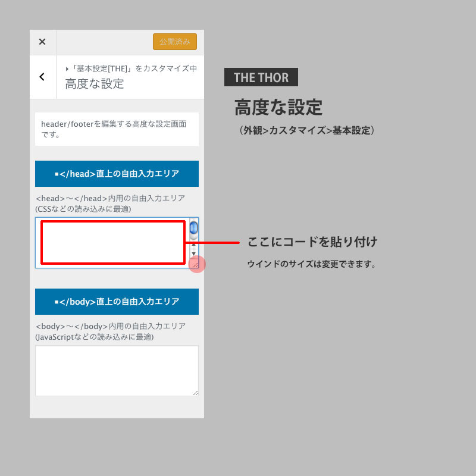The image size is (476, 476).
Task: Click the body textarea resize handle
Action: [196, 393]
